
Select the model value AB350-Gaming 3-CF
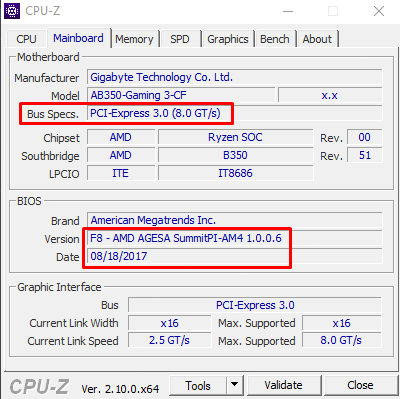coord(181,95)
